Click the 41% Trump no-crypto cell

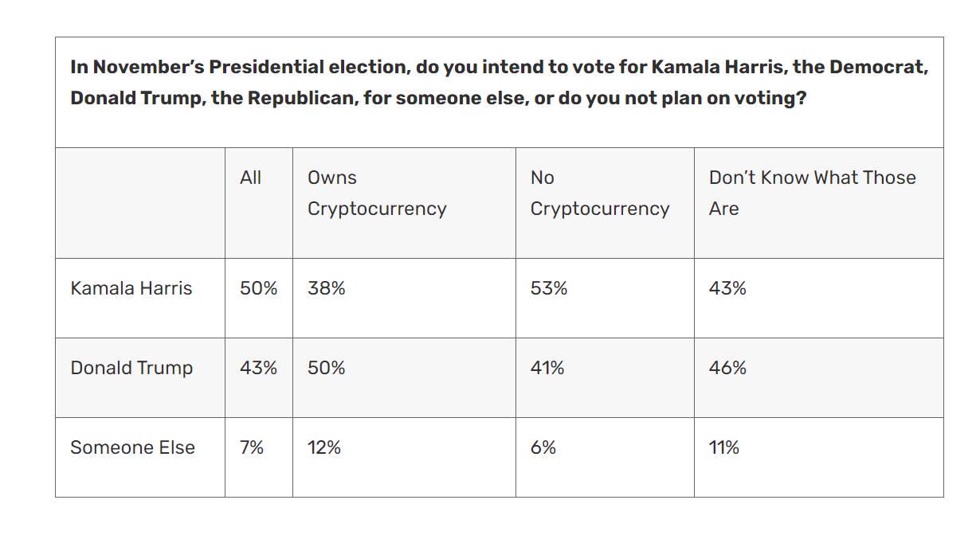[x=547, y=368]
